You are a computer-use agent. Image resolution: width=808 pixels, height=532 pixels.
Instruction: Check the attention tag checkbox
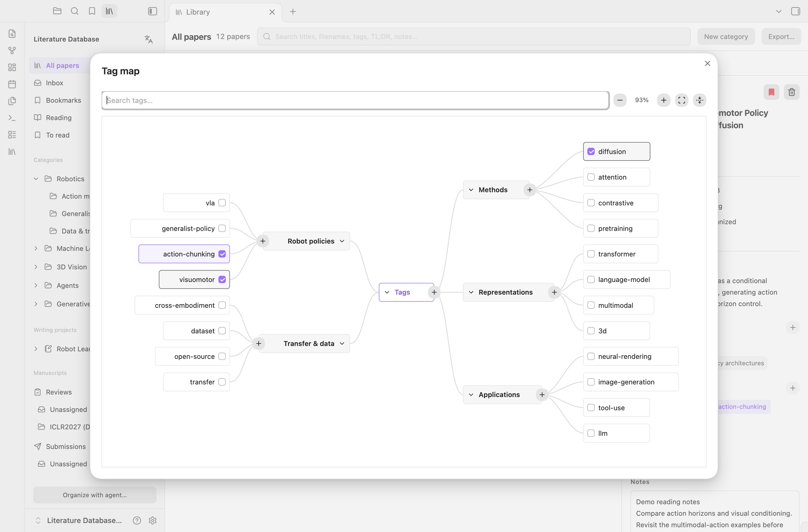tap(591, 177)
